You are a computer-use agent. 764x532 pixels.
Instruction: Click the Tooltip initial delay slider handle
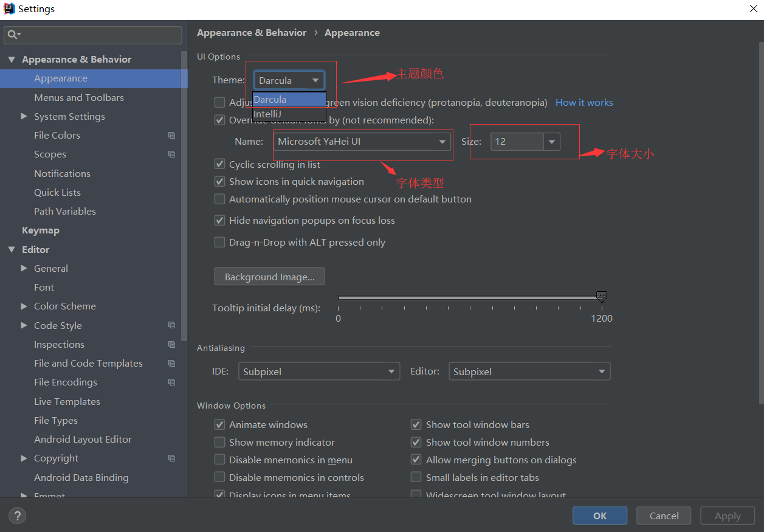tap(601, 297)
